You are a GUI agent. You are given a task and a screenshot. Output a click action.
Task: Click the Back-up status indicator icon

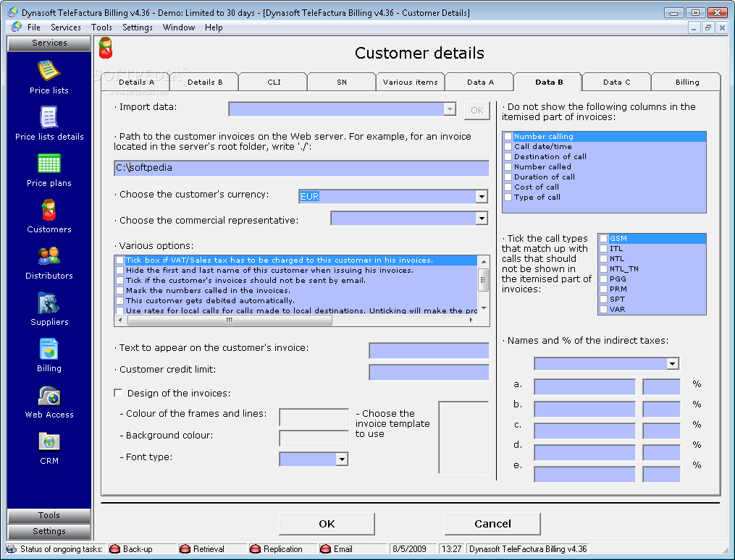(114, 548)
